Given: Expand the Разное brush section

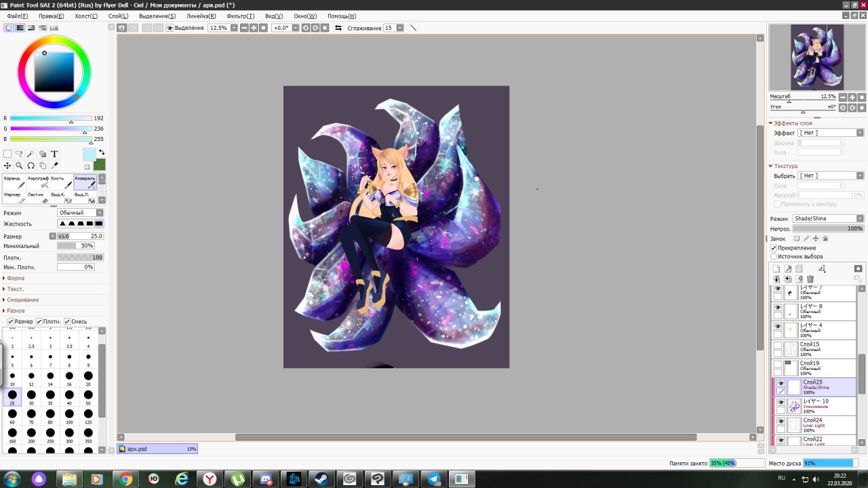Looking at the screenshot, I should tap(14, 310).
